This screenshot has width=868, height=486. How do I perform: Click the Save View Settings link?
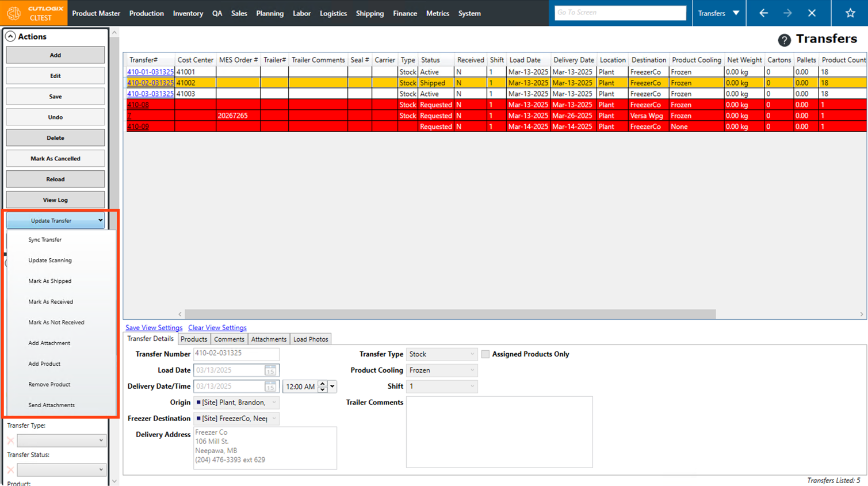[154, 328]
